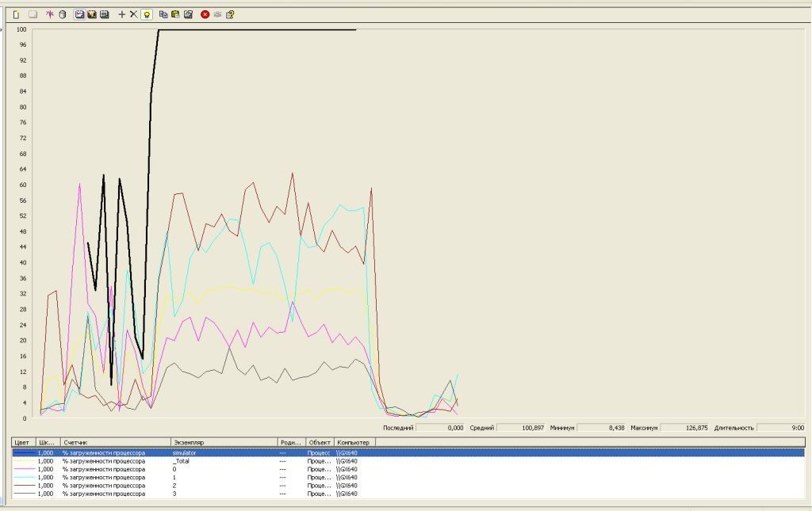
Task: Click the 0 label on graph axis
Action: (x=25, y=418)
